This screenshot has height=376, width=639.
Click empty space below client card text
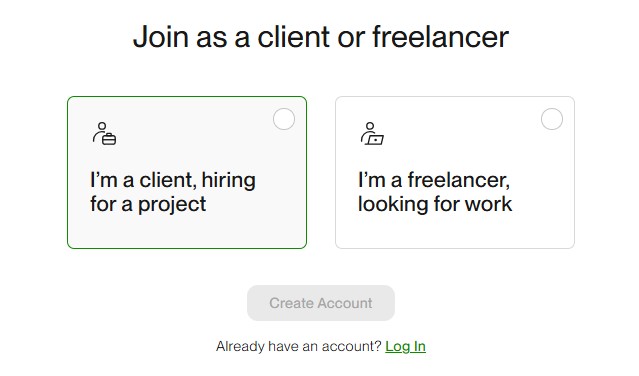pyautogui.click(x=187, y=231)
